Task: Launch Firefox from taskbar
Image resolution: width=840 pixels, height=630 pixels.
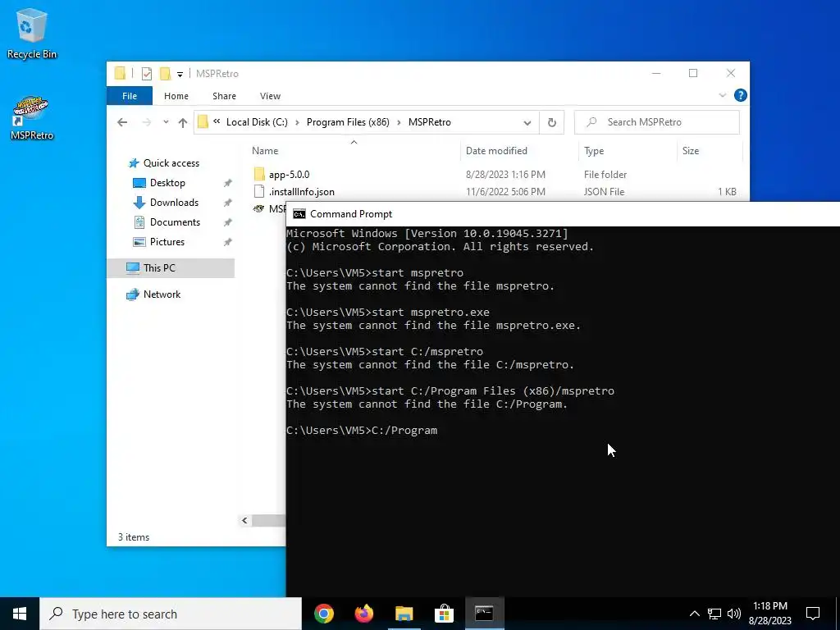Action: tap(364, 614)
